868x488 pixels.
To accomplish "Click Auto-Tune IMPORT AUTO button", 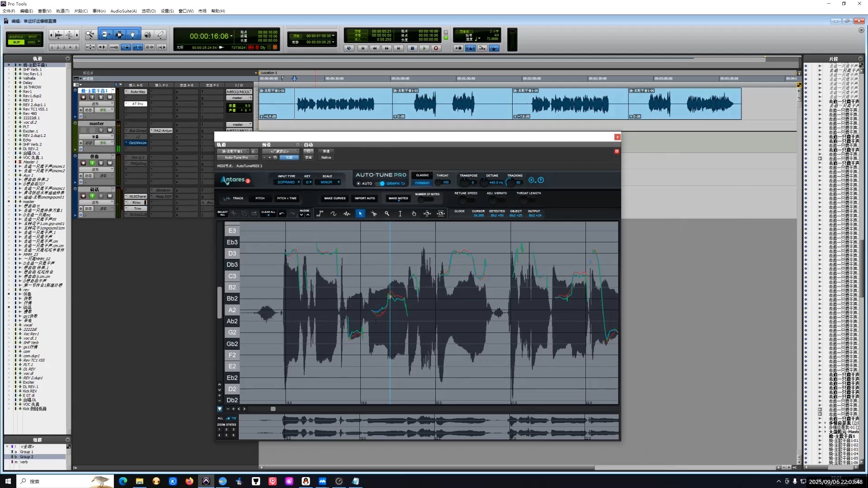I will pos(364,198).
